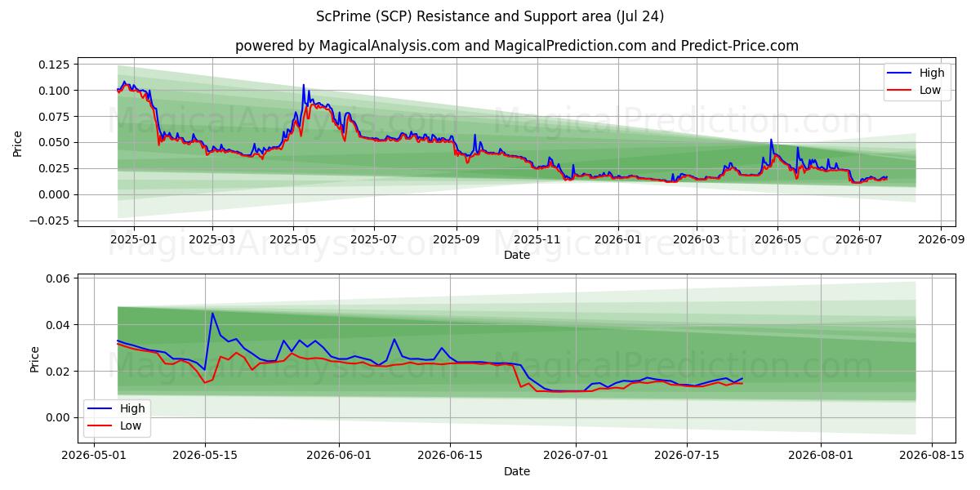Click the '0.02' y-axis value on lower chart
This screenshot has height=490, width=980.
click(60, 371)
